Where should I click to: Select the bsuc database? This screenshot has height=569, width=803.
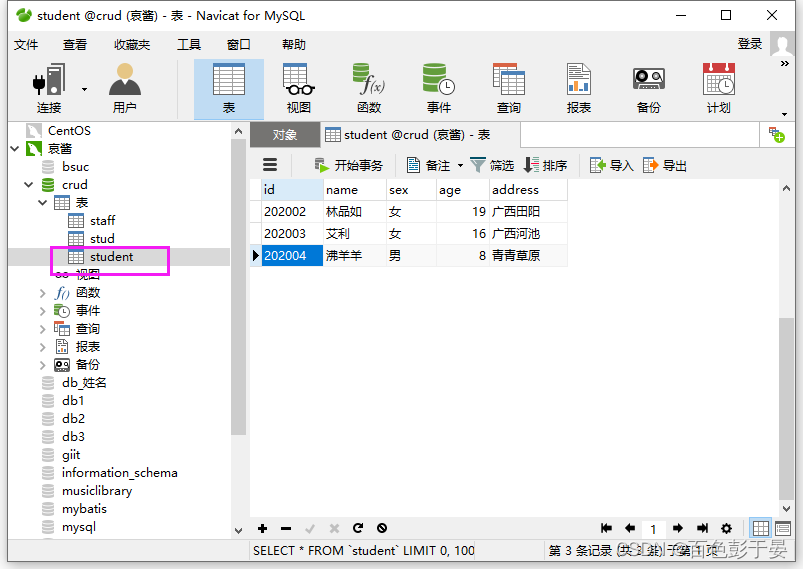pos(75,166)
